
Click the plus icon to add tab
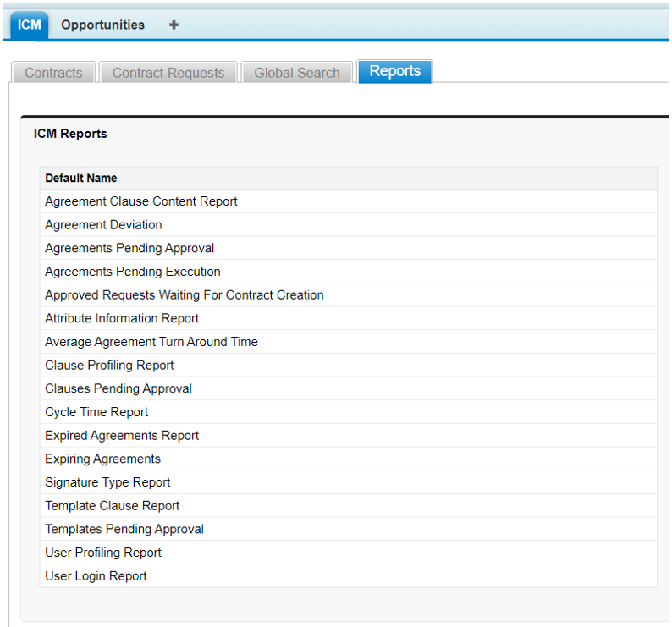point(174,25)
